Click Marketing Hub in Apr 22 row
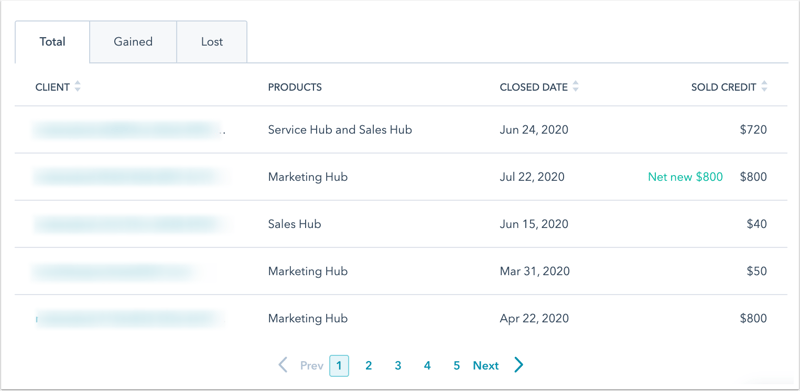This screenshot has width=800, height=391. [x=308, y=319]
